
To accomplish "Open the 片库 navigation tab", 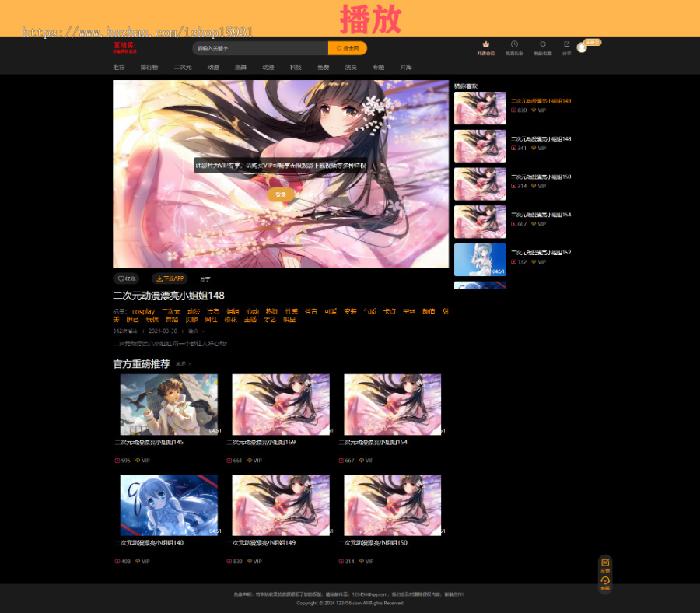I will point(406,68).
